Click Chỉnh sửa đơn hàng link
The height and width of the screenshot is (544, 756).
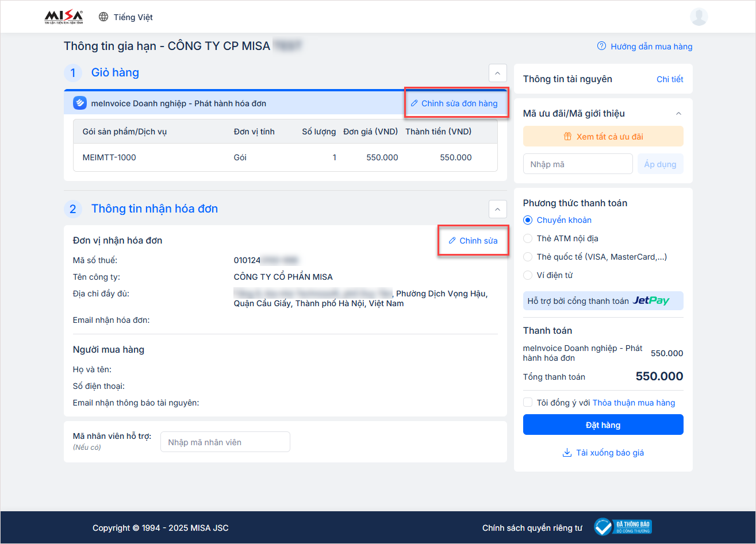click(x=459, y=103)
